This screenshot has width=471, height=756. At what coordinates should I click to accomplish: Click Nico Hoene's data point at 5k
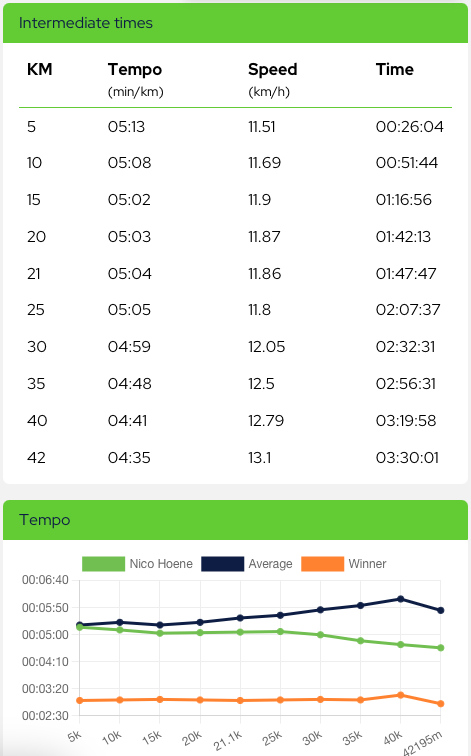click(80, 627)
